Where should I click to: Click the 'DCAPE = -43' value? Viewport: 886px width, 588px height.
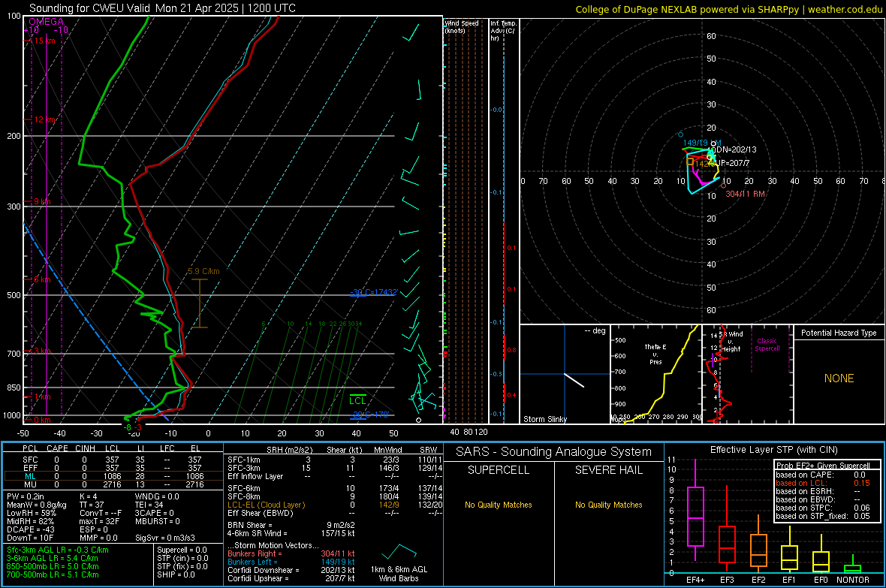[31, 529]
